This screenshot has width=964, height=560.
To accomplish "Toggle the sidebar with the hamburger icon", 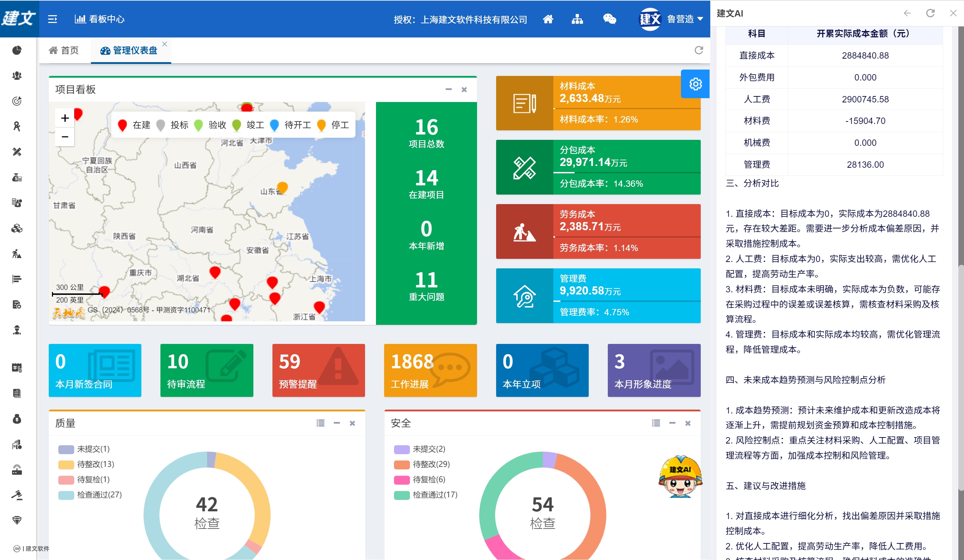I will click(x=53, y=19).
